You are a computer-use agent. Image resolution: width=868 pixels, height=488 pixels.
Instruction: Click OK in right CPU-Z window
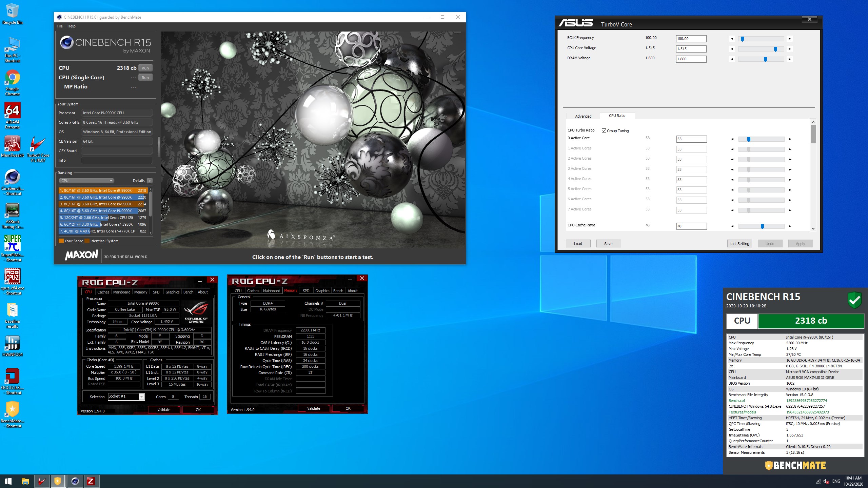click(x=348, y=408)
